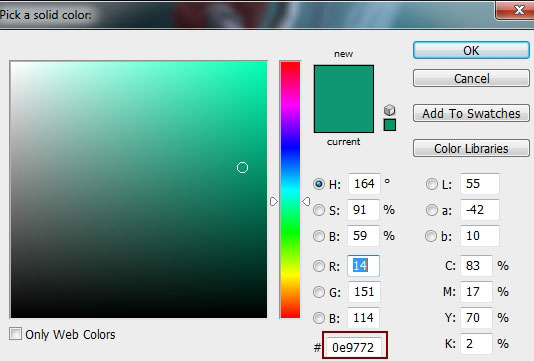The height and width of the screenshot is (361, 534).
Task: Click the new color preview swatch
Action: (x=344, y=82)
